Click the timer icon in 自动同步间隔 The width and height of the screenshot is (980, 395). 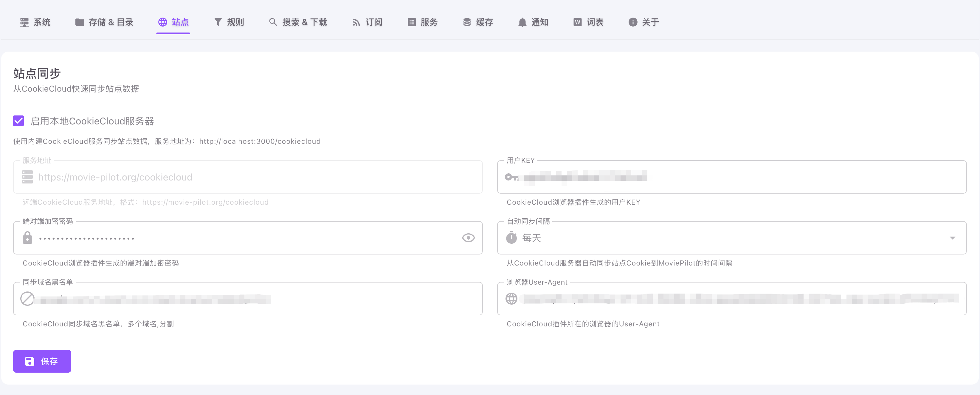[x=511, y=238]
